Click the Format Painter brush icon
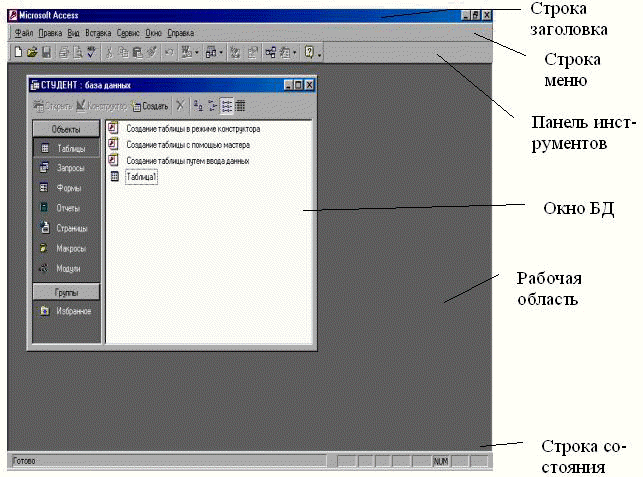The height and width of the screenshot is (477, 643). 152,52
